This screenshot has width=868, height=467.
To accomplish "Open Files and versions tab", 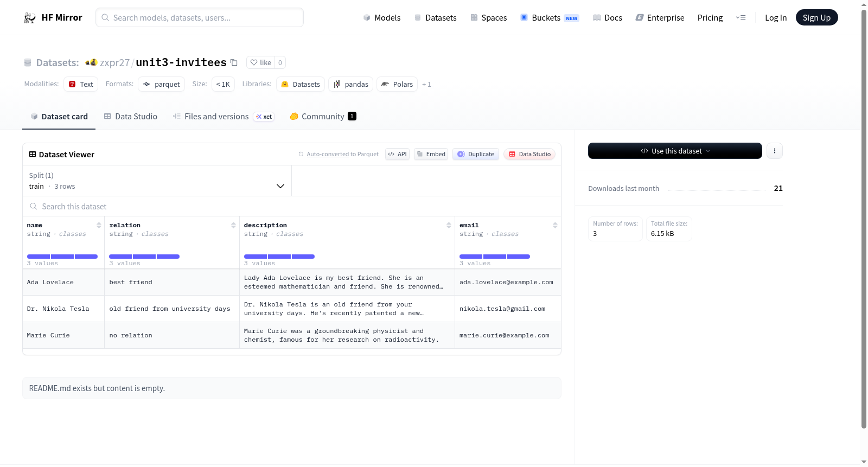I will (x=224, y=117).
